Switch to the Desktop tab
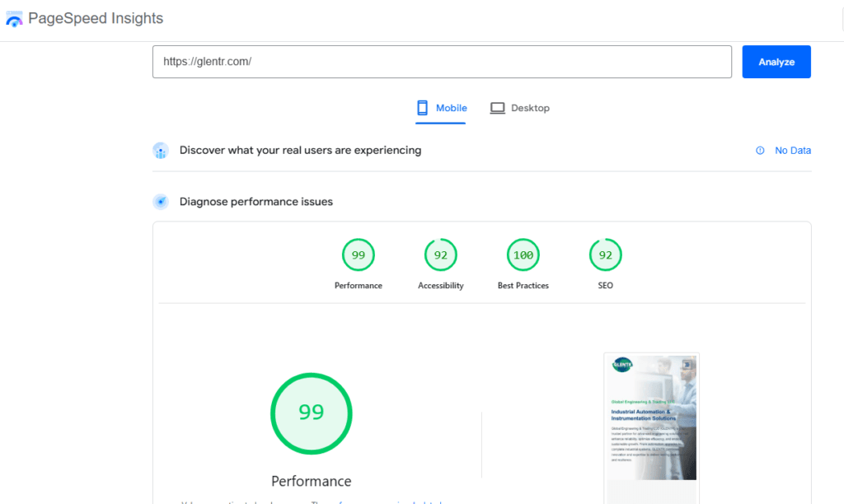The width and height of the screenshot is (844, 504). [x=520, y=108]
